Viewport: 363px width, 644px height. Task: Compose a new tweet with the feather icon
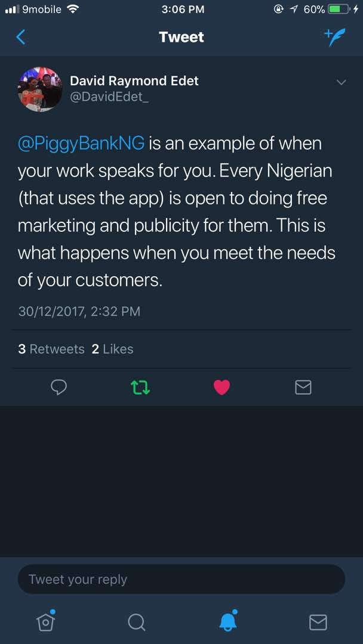click(334, 38)
